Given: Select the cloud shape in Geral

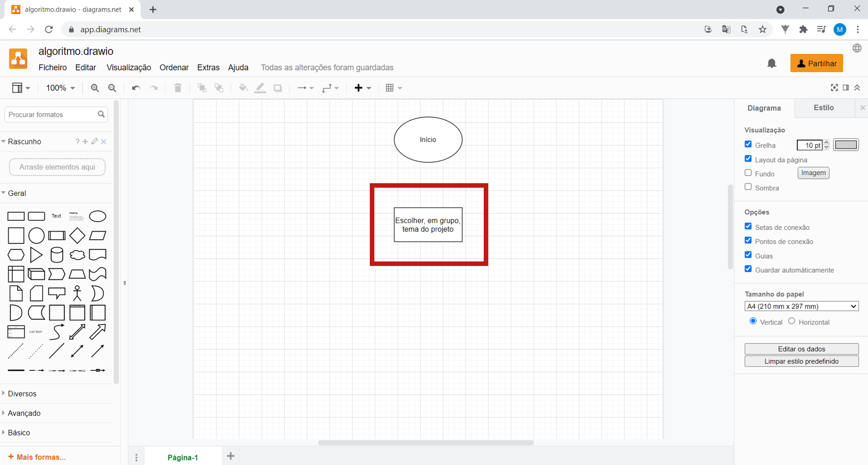Looking at the screenshot, I should coord(77,255).
